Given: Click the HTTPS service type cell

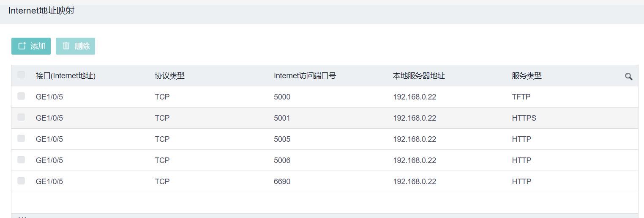Looking at the screenshot, I should [524, 118].
